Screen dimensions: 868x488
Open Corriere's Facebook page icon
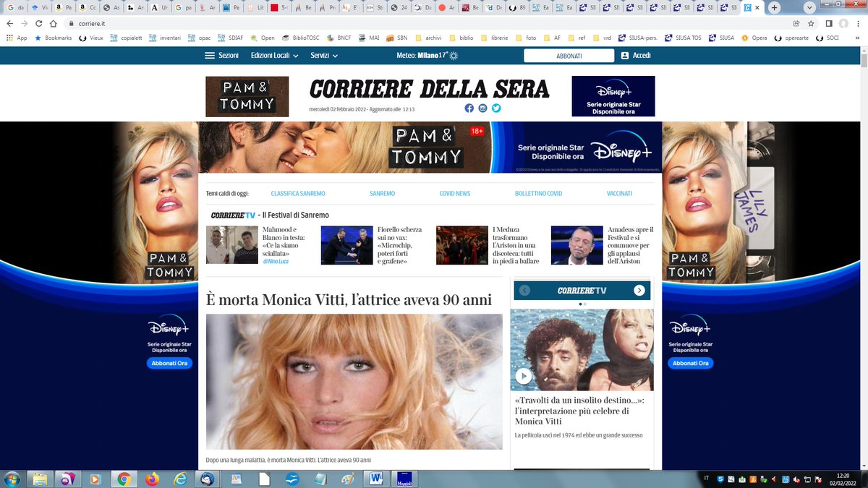469,108
